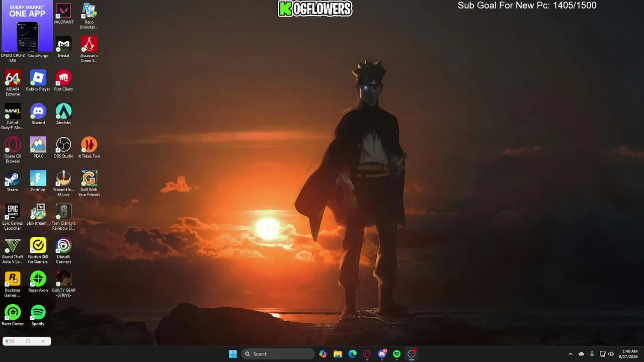Click the volume speaker tray icon

click(x=611, y=354)
